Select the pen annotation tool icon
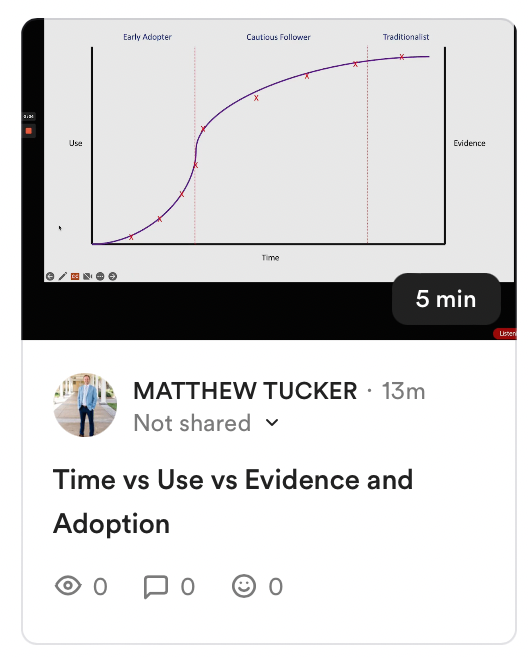Screen dimensions: 528x658 click(63, 276)
